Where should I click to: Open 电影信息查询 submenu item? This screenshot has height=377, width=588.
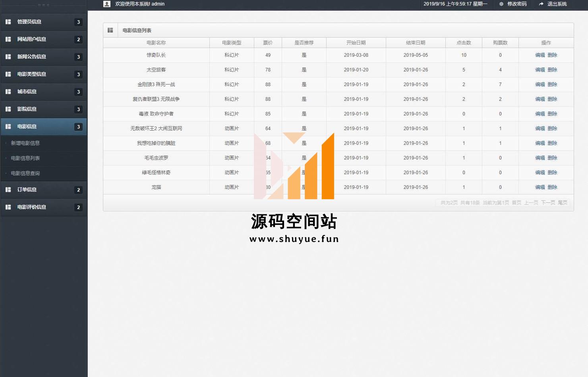(25, 173)
